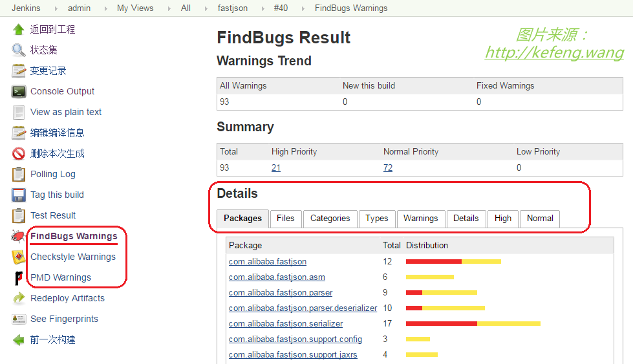Click the Package column header

246,245
